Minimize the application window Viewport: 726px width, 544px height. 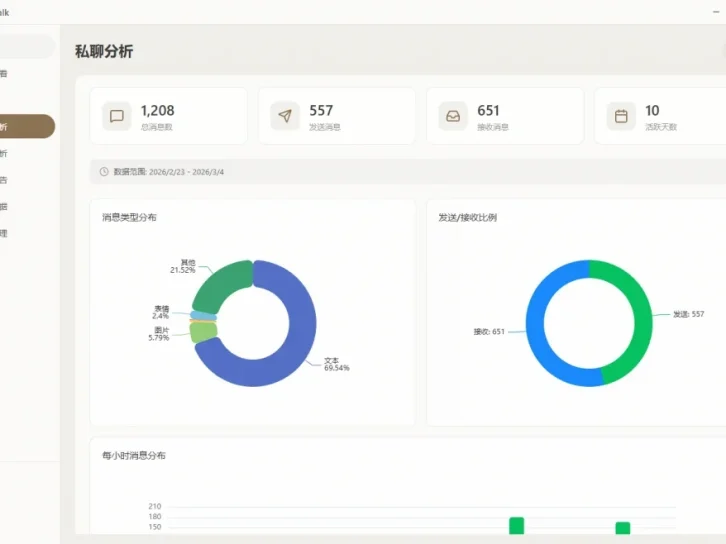[716, 12]
